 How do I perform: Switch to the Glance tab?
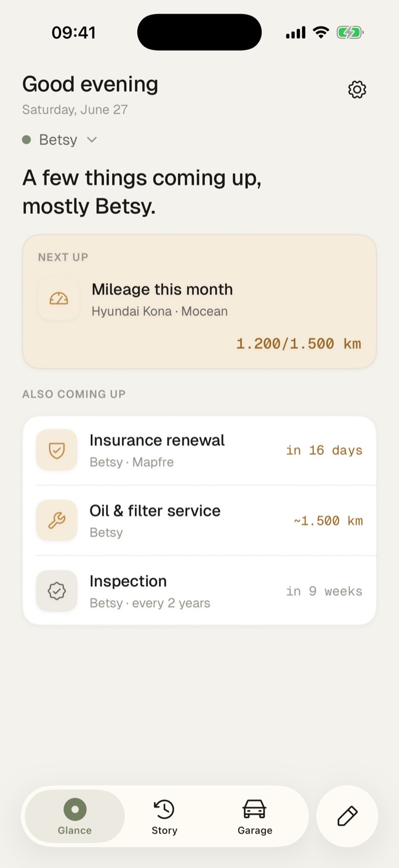pos(75,816)
